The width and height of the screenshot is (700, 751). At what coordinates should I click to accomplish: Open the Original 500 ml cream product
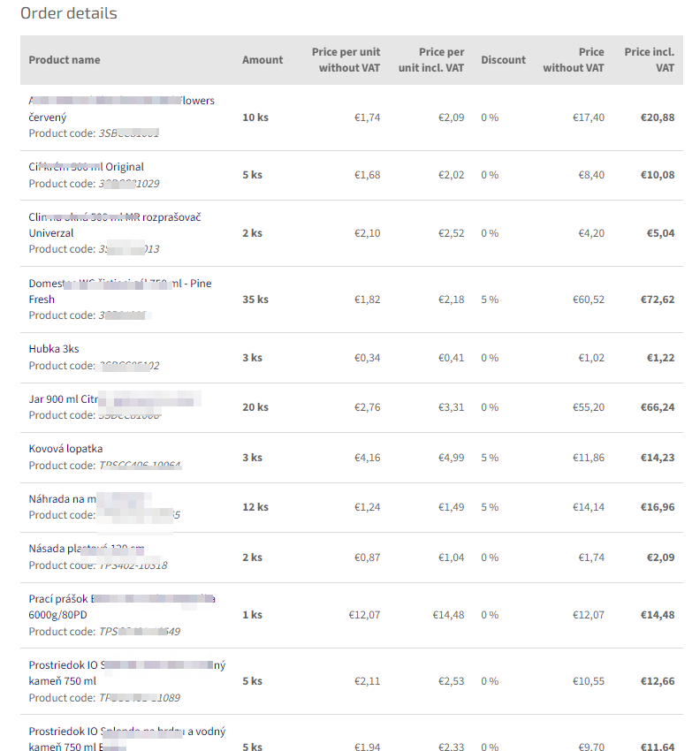[x=87, y=167]
